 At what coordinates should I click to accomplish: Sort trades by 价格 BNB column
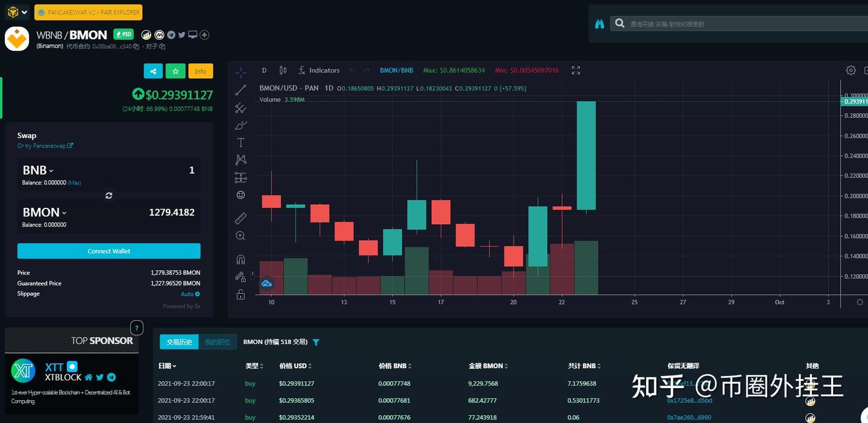tap(396, 366)
